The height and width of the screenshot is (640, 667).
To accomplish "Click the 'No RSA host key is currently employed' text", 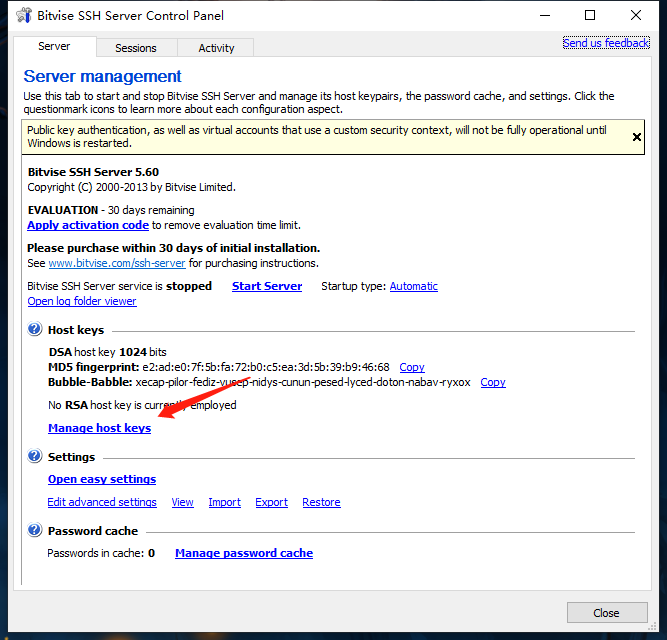I will (x=142, y=405).
